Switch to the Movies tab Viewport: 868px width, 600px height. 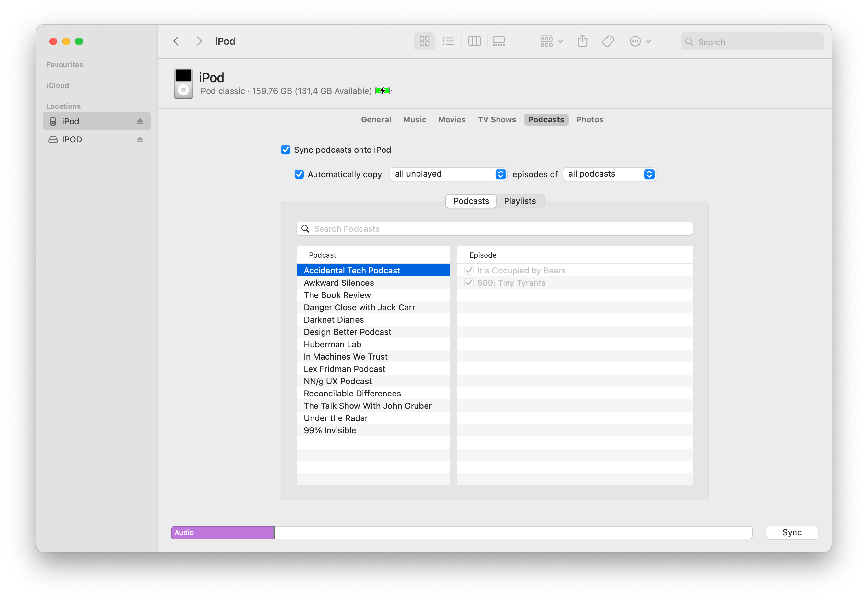tap(451, 119)
